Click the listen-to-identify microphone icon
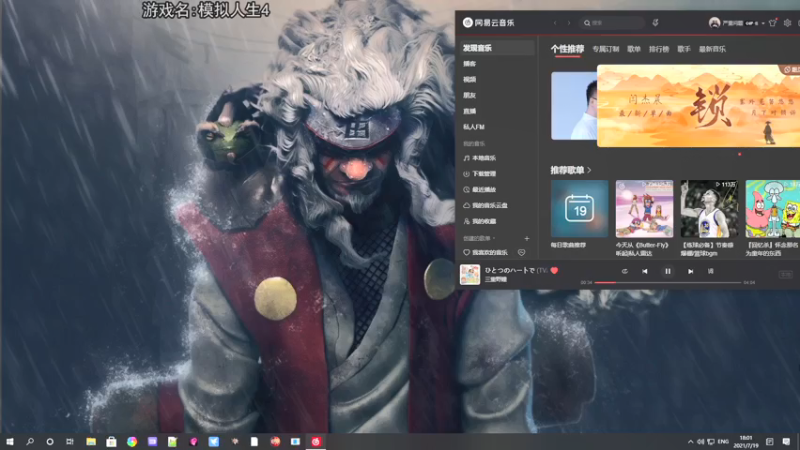Viewport: 800px width, 450px height. click(656, 22)
